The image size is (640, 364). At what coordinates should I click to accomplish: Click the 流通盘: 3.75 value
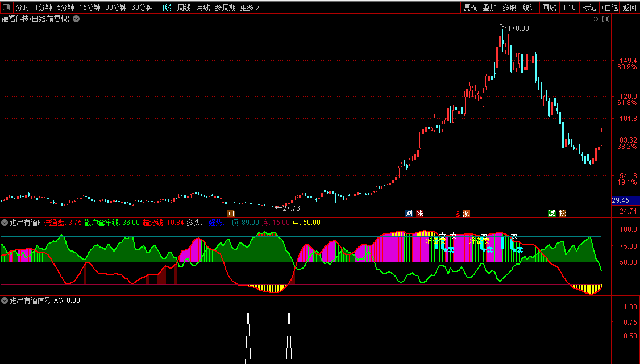coord(63,223)
